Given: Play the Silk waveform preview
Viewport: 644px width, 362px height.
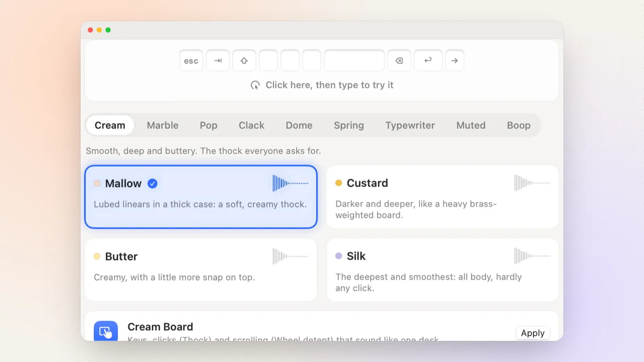Looking at the screenshot, I should click(x=532, y=256).
